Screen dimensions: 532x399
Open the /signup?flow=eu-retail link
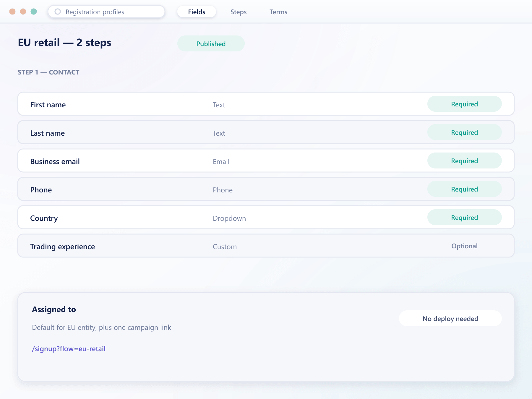coord(69,349)
